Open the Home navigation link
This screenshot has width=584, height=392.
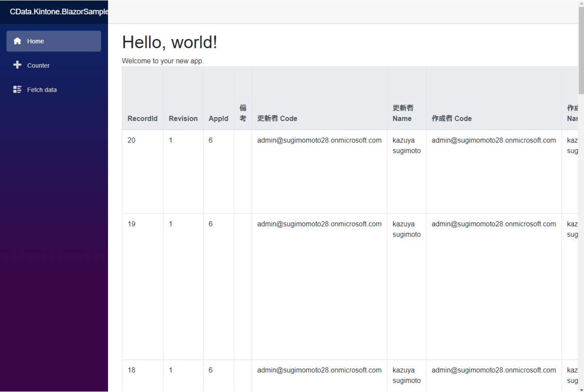(x=54, y=41)
